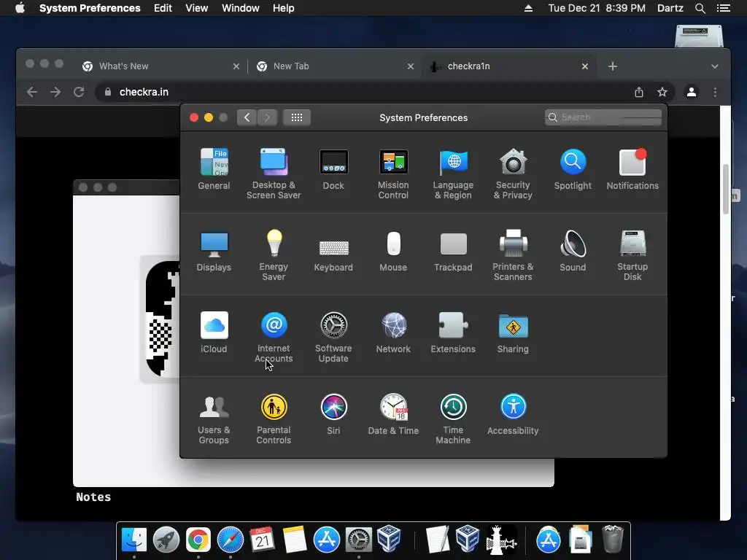This screenshot has width=747, height=560.
Task: Open Users & Groups preferences
Action: (214, 419)
